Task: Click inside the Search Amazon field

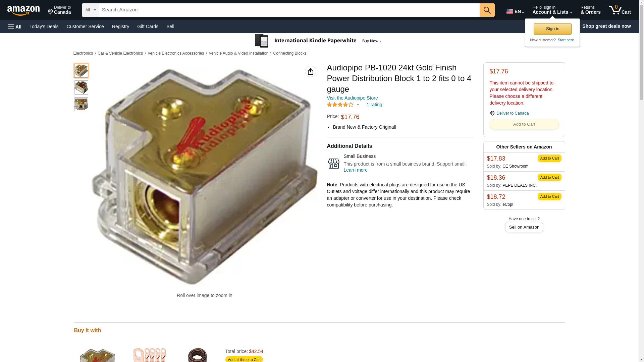Action: 289,10
